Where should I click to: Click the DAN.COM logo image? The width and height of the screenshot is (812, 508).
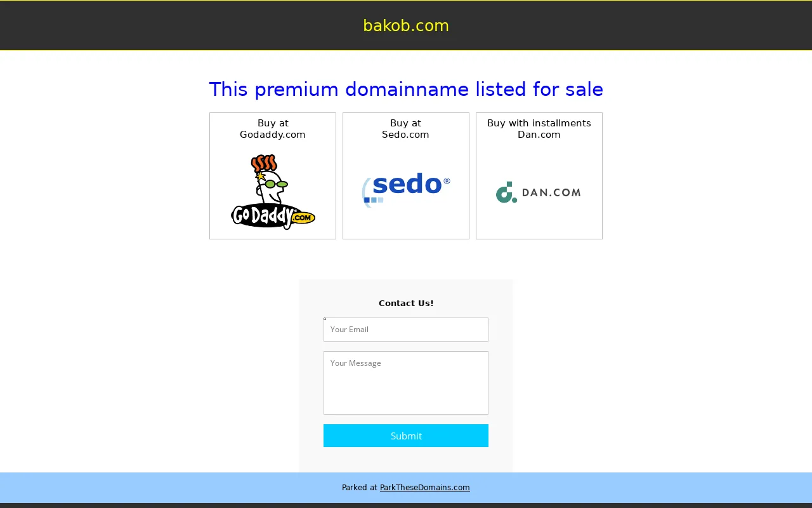(539, 192)
